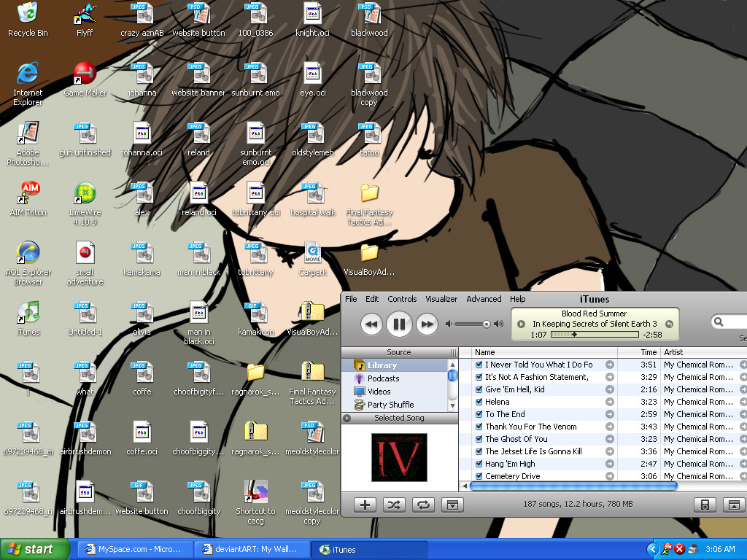Click the shuffle button in iTunes
The height and width of the screenshot is (560, 747).
[394, 505]
